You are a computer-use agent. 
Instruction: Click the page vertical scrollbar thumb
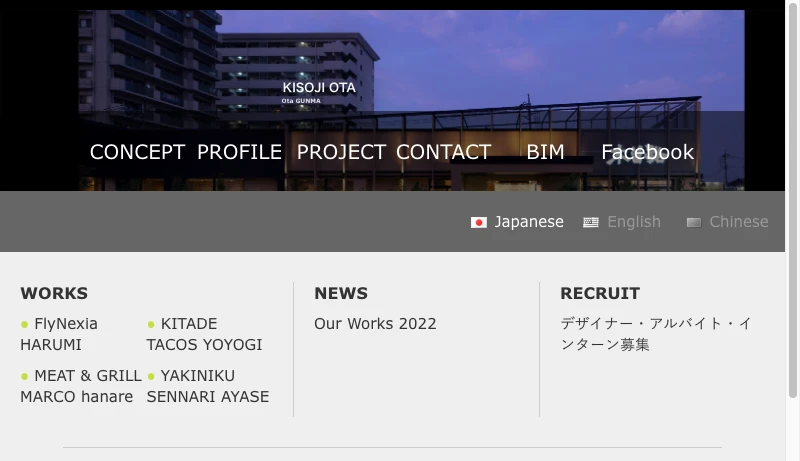tap(793, 199)
